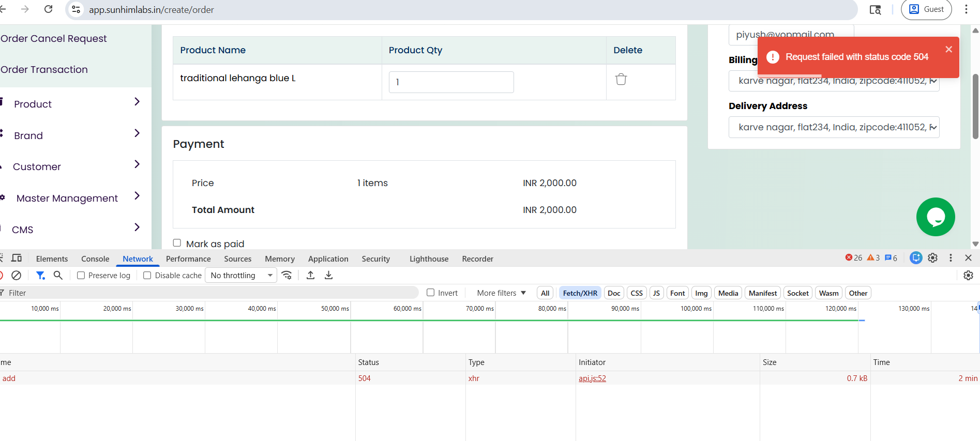Viewport: 980px width, 441px height.
Task: Clear the network log
Action: pos(17,275)
